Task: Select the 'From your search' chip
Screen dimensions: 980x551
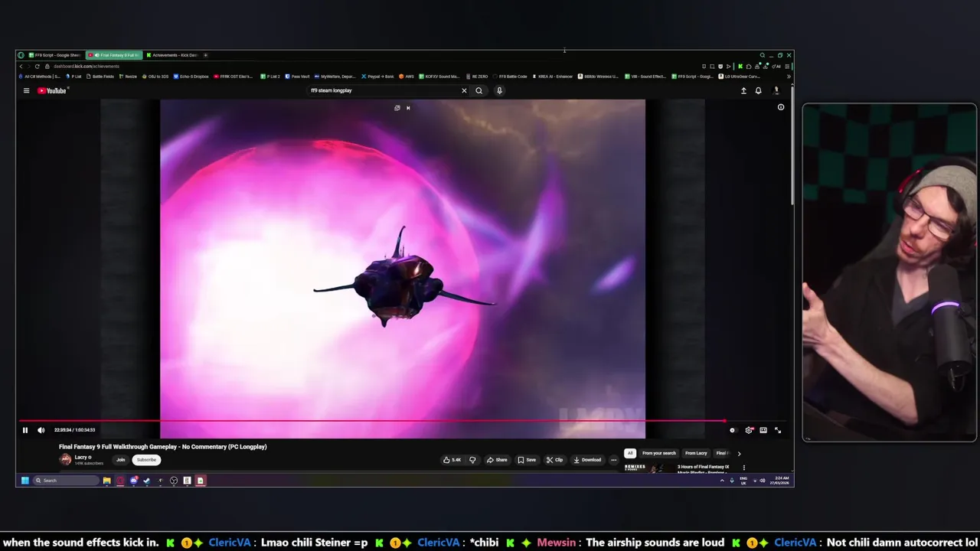Action: (659, 453)
